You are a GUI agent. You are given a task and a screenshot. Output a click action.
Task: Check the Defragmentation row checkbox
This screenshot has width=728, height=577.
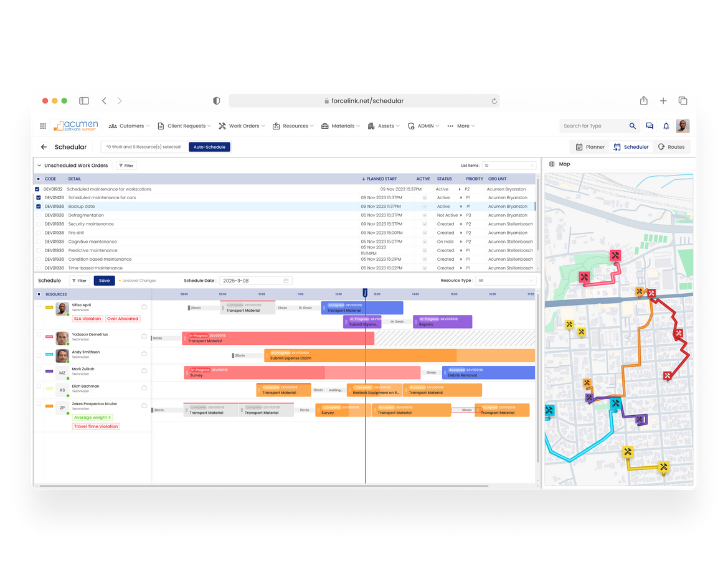point(39,215)
